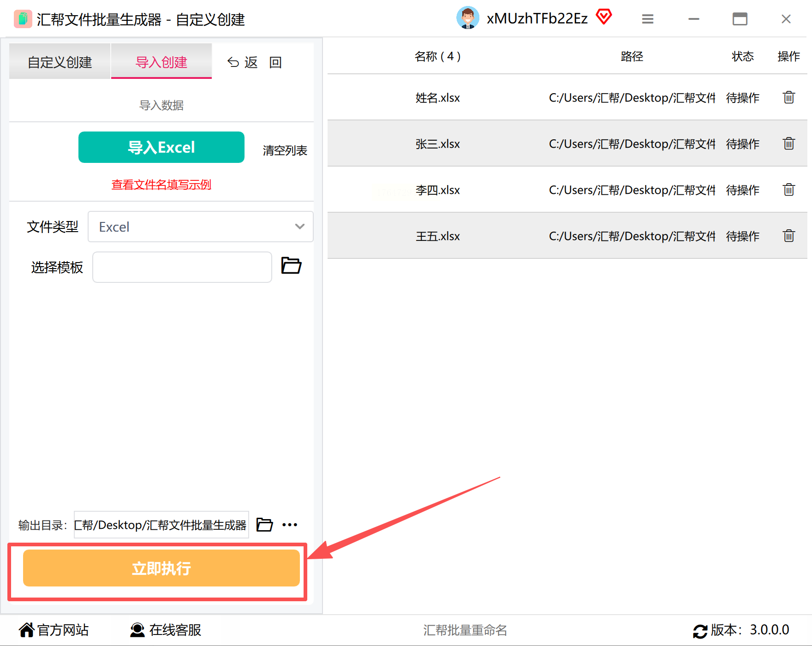Browse for a template file with folder icon

(292, 266)
